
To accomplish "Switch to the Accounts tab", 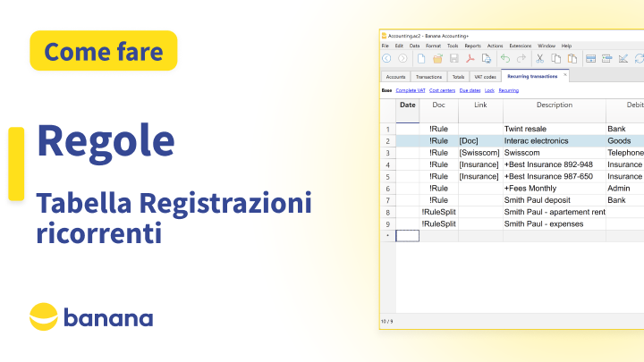I will point(395,77).
